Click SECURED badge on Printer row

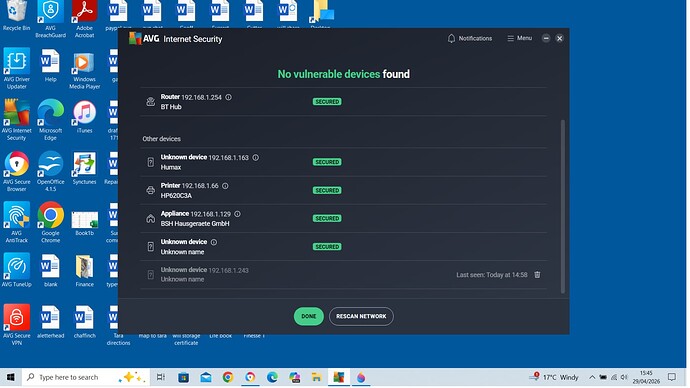pos(327,190)
